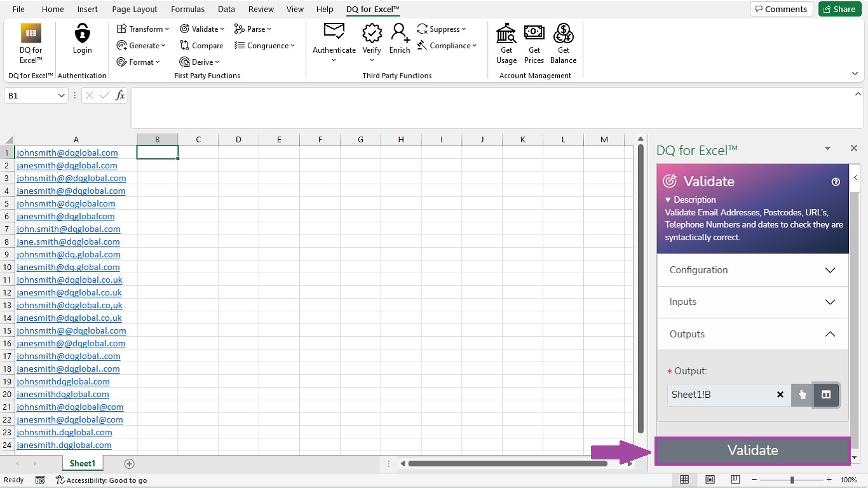
Task: Switch to the Home tab
Action: [x=53, y=9]
